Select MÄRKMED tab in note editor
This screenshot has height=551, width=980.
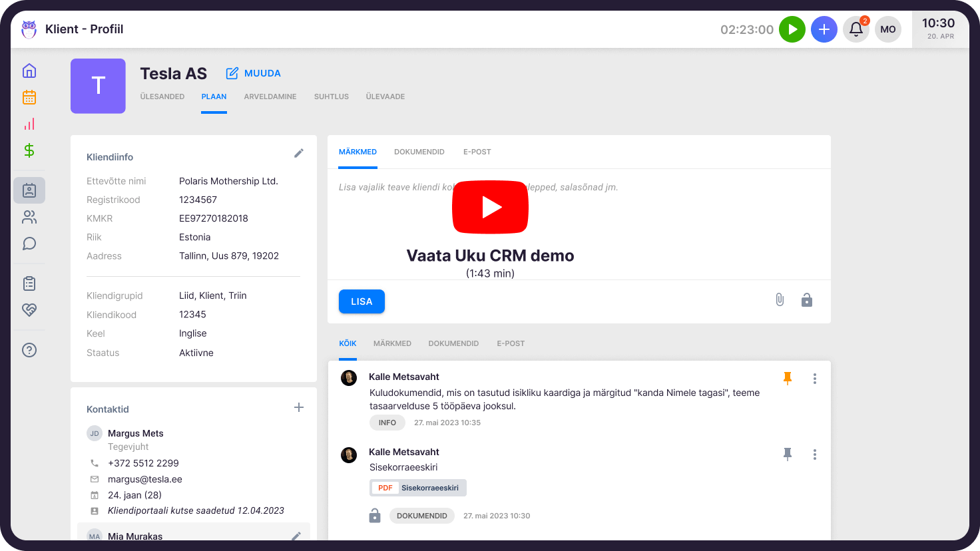click(358, 152)
